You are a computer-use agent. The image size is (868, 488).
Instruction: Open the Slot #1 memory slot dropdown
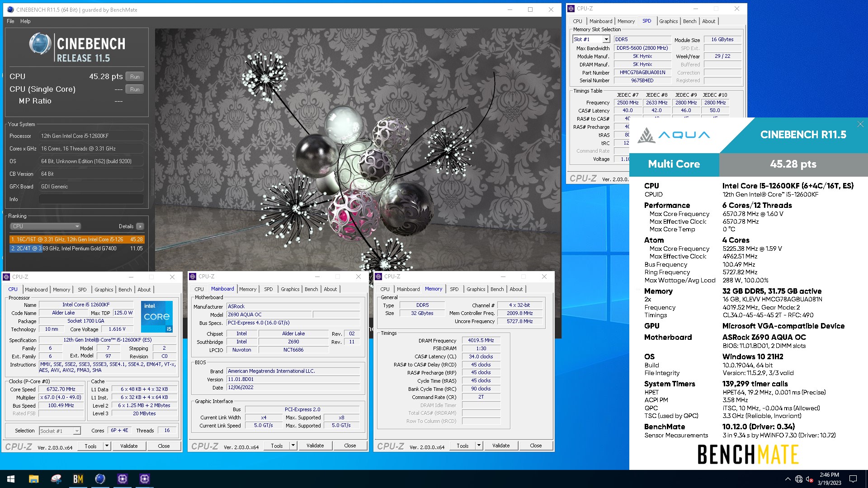[x=591, y=39]
